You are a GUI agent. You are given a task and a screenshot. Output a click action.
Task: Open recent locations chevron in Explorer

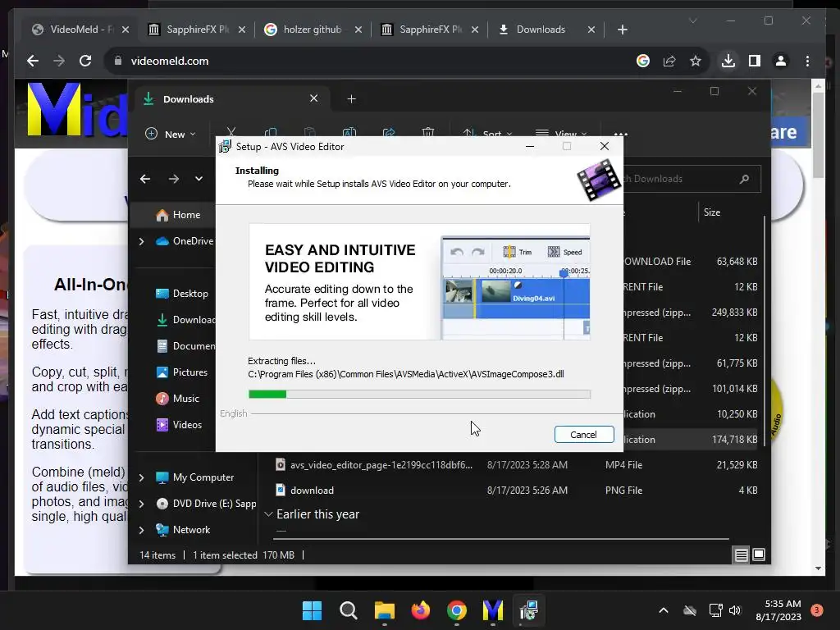click(199, 179)
